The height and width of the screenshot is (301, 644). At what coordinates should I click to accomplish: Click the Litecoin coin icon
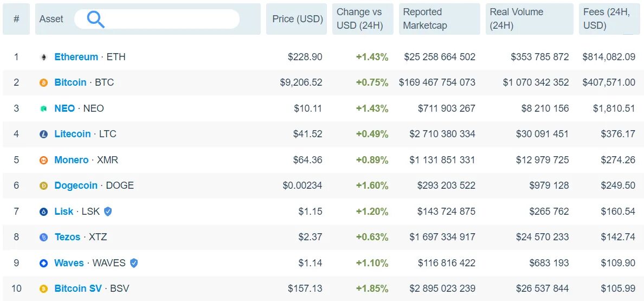coord(44,134)
